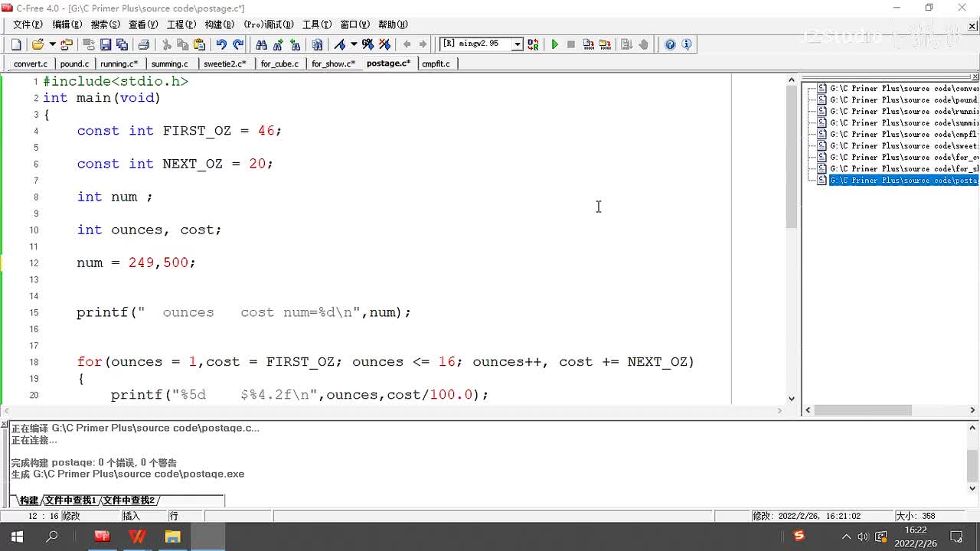This screenshot has width=980, height=551.
Task: Switch to the cmpflt.c tab
Action: pos(436,64)
